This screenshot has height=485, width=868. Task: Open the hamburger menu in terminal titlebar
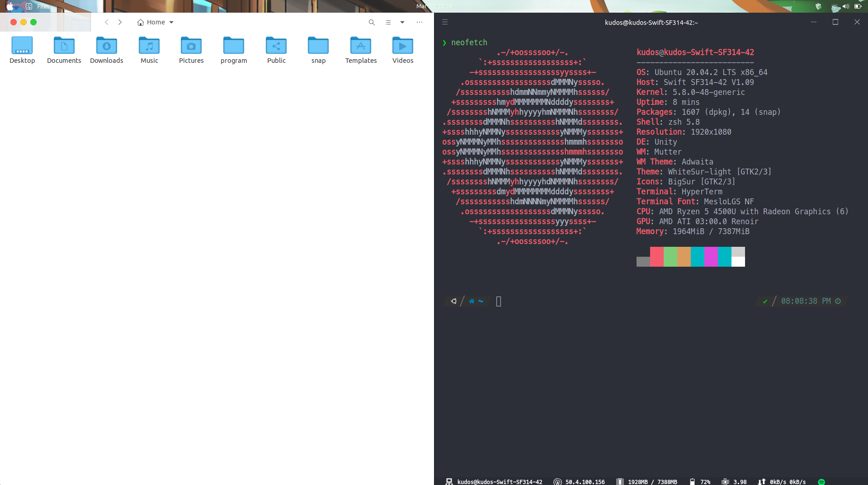pyautogui.click(x=445, y=22)
